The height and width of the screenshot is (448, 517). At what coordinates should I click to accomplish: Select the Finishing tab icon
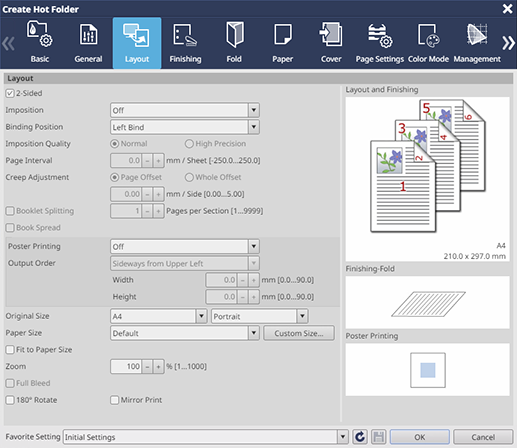[185, 35]
